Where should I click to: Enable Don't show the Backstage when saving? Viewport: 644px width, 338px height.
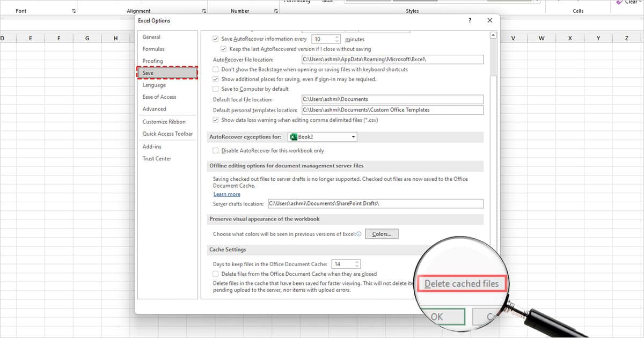214,69
